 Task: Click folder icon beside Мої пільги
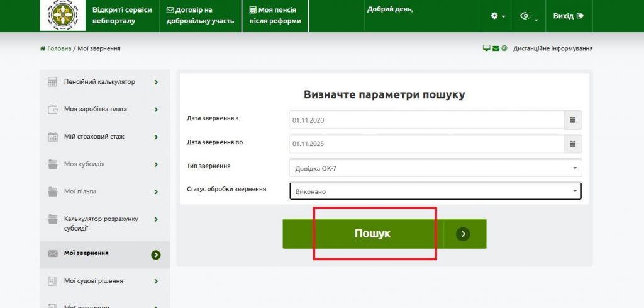point(53,191)
